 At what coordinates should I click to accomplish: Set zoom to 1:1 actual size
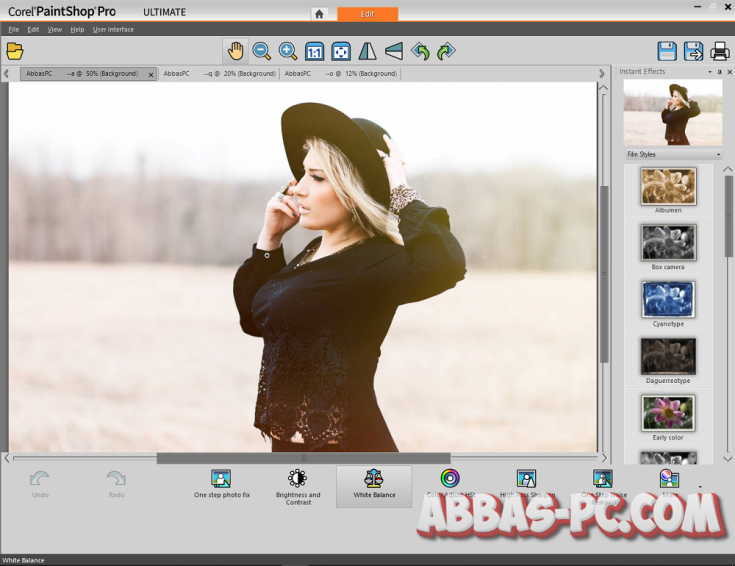coord(314,51)
